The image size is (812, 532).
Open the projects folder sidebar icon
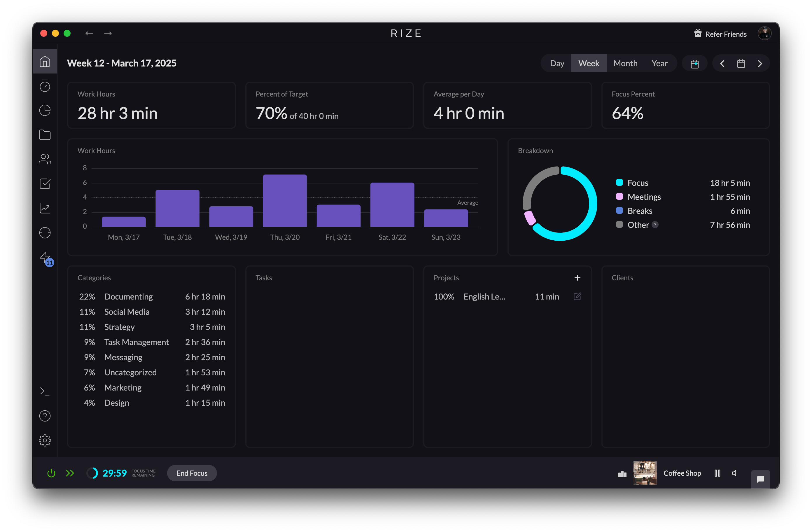[x=45, y=135]
